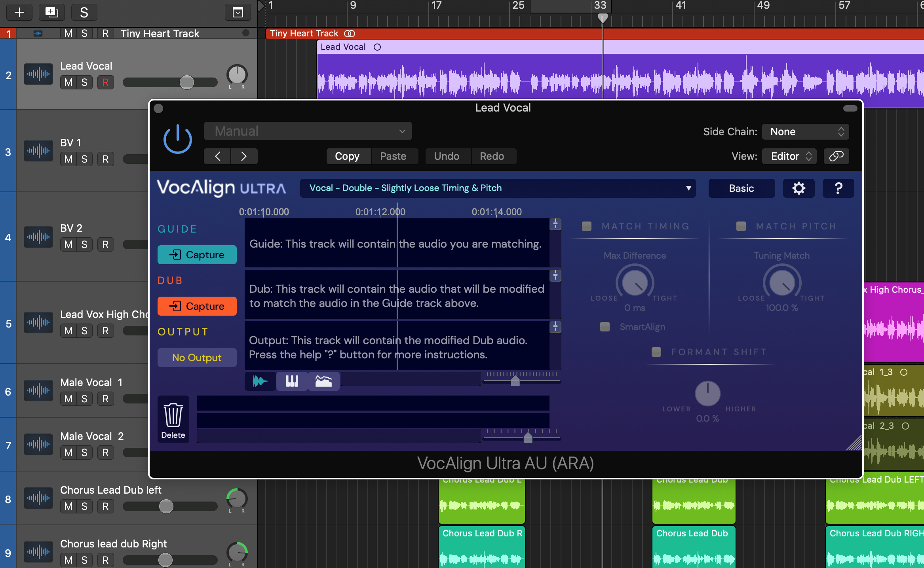Click the Copy settings button
This screenshot has width=924, height=568.
347,156
